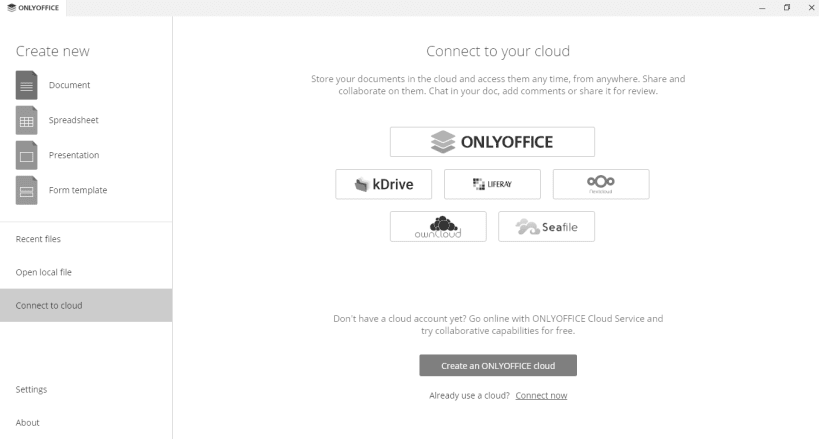Select Connect to cloud in sidebar
Image resolution: width=819 pixels, height=439 pixels.
(x=86, y=305)
